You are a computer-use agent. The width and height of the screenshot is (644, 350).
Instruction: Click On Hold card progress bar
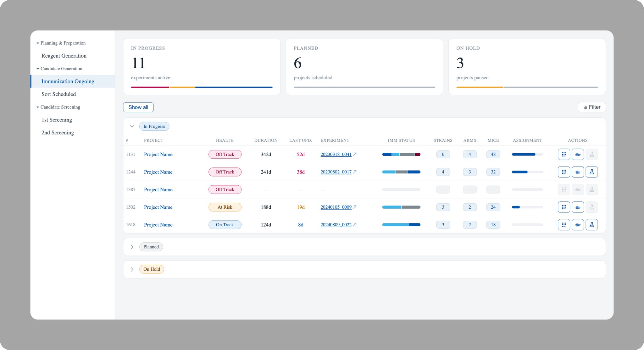(527, 87)
